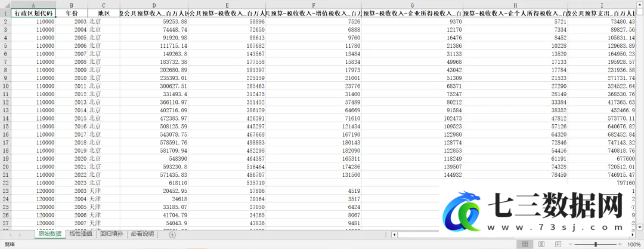644x249 pixels.
Task: Select column I header
Action: pos(602,5)
